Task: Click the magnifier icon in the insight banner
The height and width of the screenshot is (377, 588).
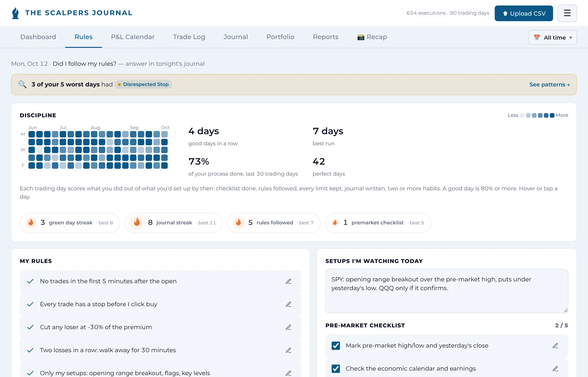Action: pos(22,84)
